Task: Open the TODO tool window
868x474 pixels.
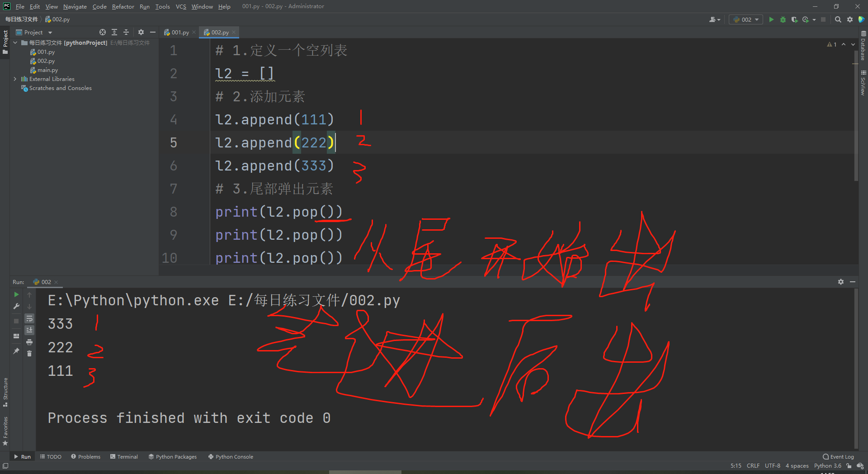Action: (x=51, y=456)
